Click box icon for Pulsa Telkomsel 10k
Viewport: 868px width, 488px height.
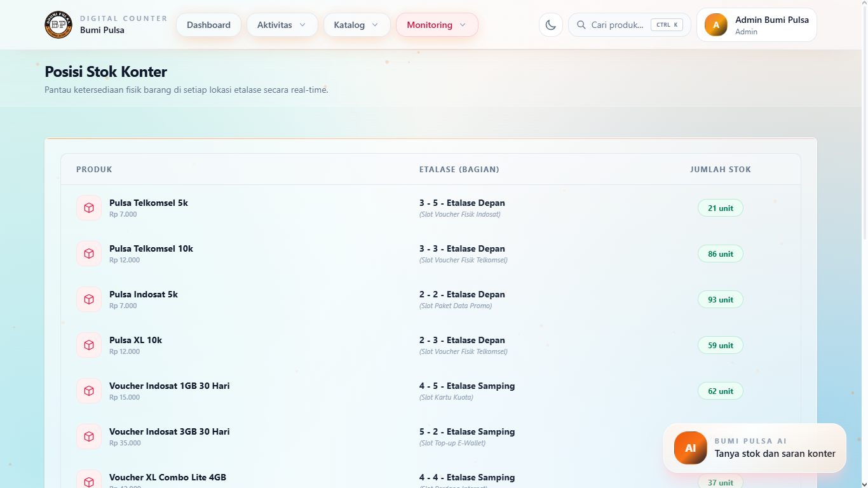tap(89, 254)
